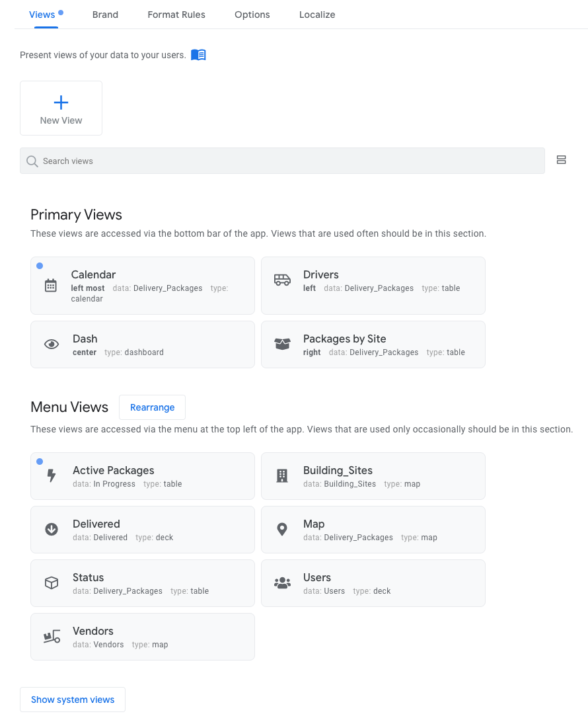The width and height of the screenshot is (588, 726).
Task: Click the truck icon on Drivers view
Action: coord(282,280)
